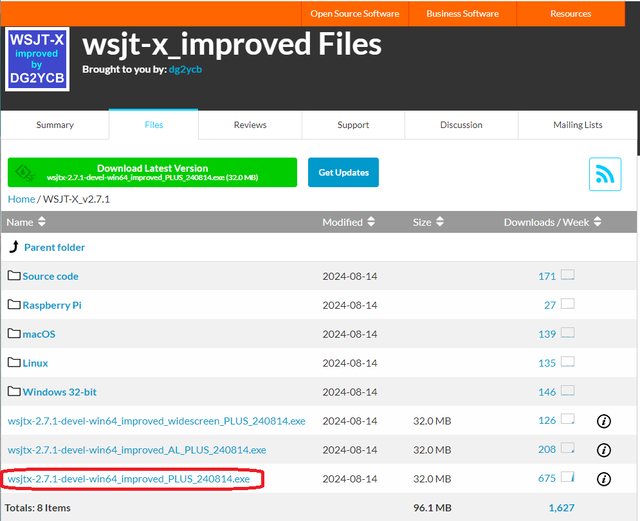Download the improved_widescreen_PLUS_240814.exe file
The width and height of the screenshot is (640, 521).
click(x=156, y=421)
